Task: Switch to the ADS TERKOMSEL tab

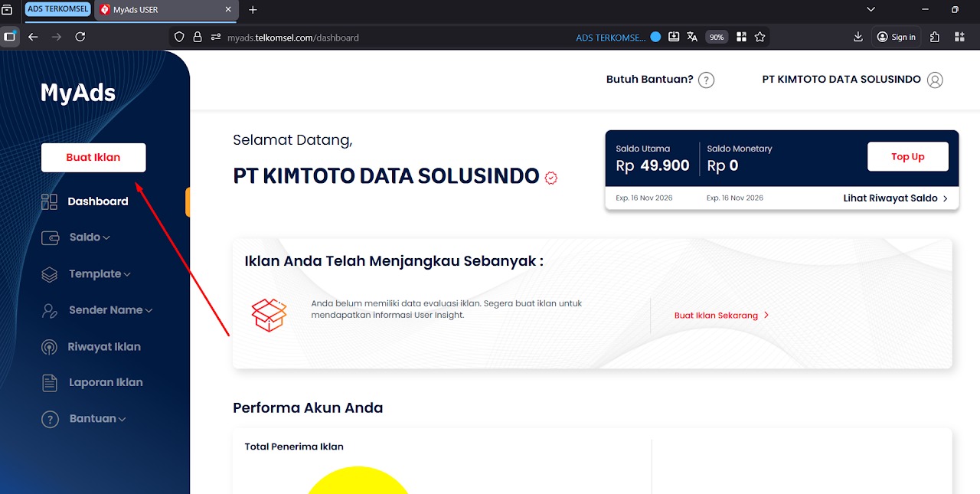Action: click(x=57, y=9)
